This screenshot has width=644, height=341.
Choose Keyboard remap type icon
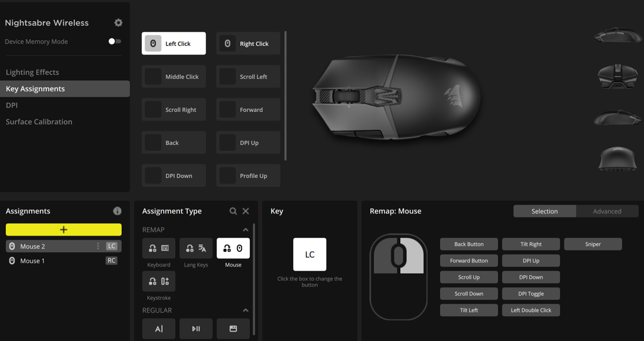(159, 248)
